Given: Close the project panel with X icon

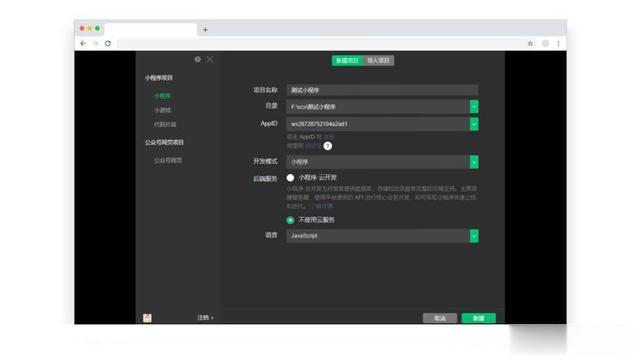Looking at the screenshot, I should coord(210,59).
